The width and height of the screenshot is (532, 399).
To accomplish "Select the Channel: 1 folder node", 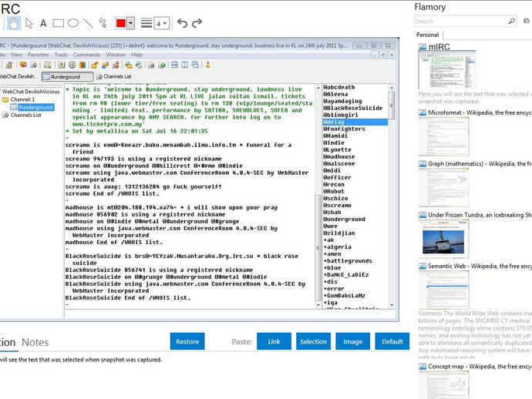I will [x=22, y=99].
